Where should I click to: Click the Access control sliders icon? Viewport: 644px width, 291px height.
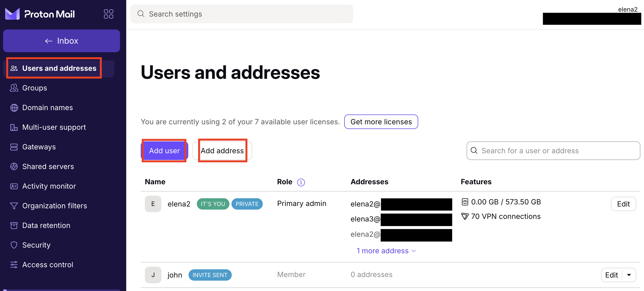(14, 265)
